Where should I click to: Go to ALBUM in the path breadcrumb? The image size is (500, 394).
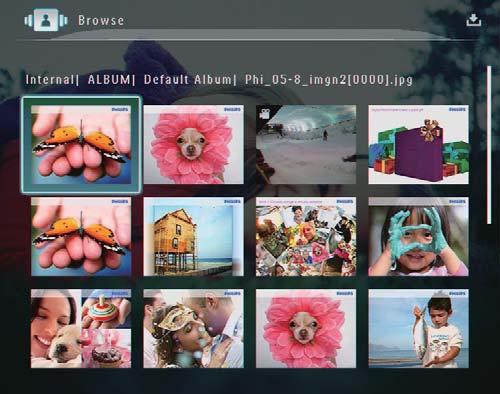point(109,80)
